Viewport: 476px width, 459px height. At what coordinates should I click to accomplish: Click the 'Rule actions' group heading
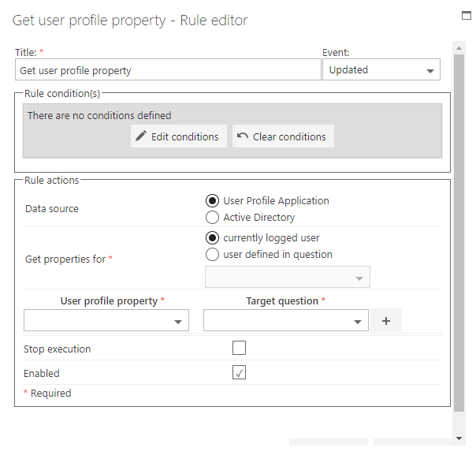click(51, 180)
